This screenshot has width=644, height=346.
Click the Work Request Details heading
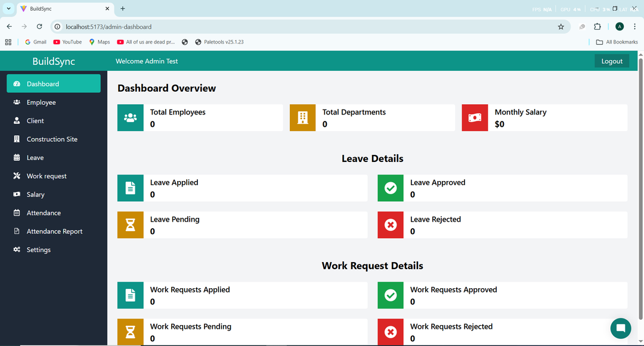373,266
